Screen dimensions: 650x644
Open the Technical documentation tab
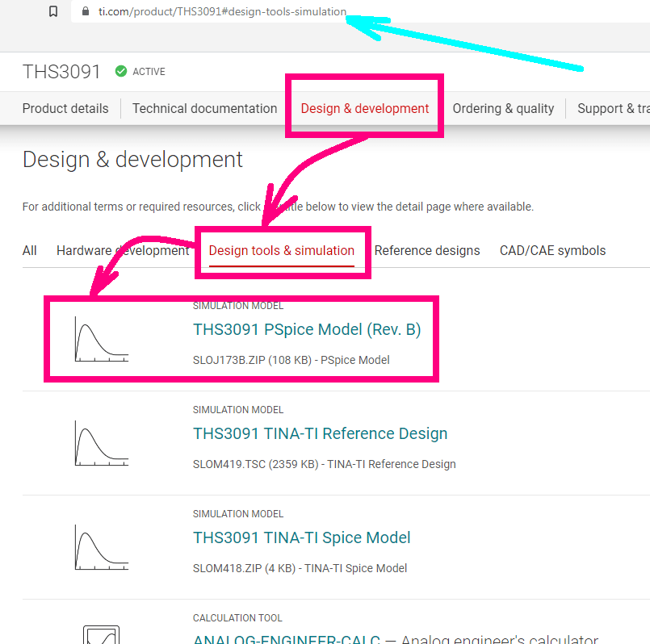point(205,109)
